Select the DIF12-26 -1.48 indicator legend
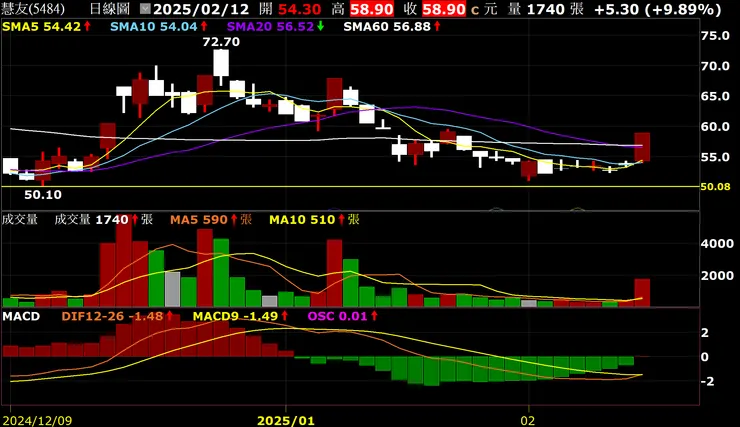 pyautogui.click(x=118, y=316)
